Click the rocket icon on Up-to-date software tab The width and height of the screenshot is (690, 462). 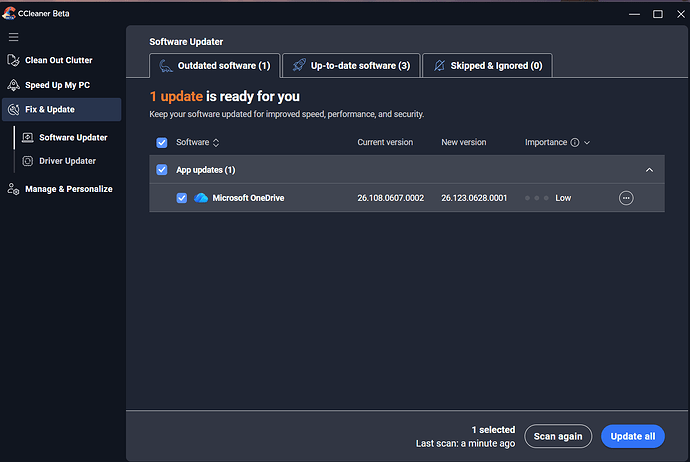[299, 65]
